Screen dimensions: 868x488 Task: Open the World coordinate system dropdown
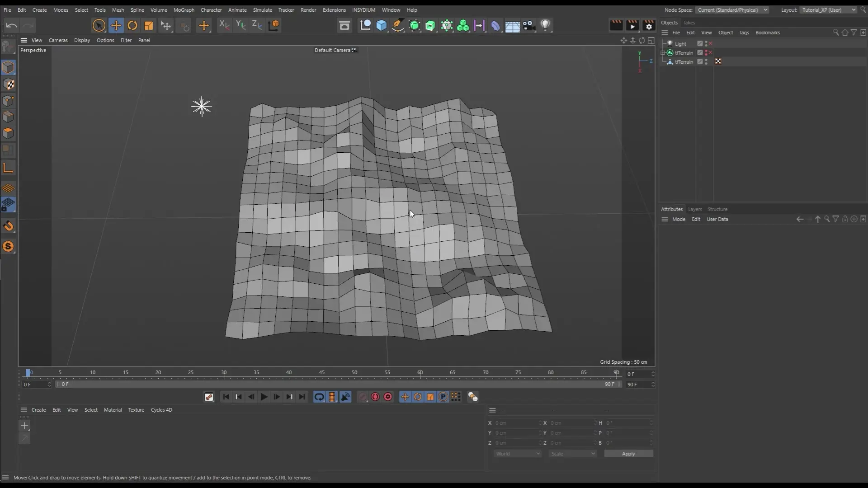point(517,454)
